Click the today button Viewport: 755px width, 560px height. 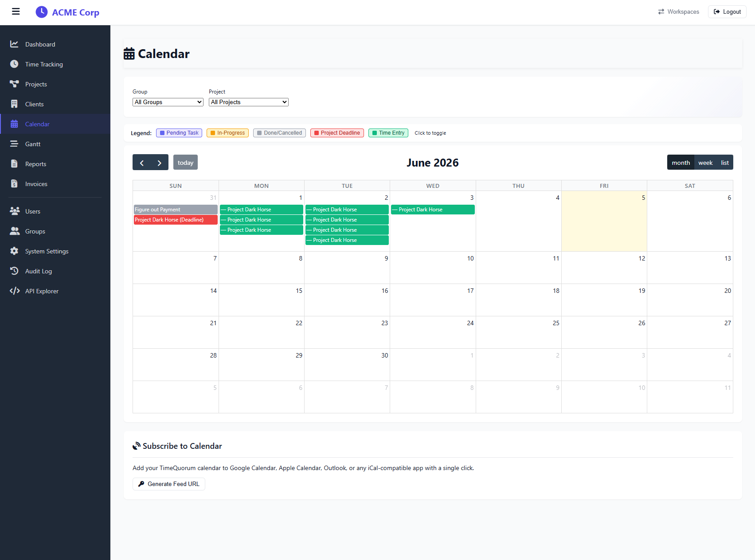click(185, 163)
